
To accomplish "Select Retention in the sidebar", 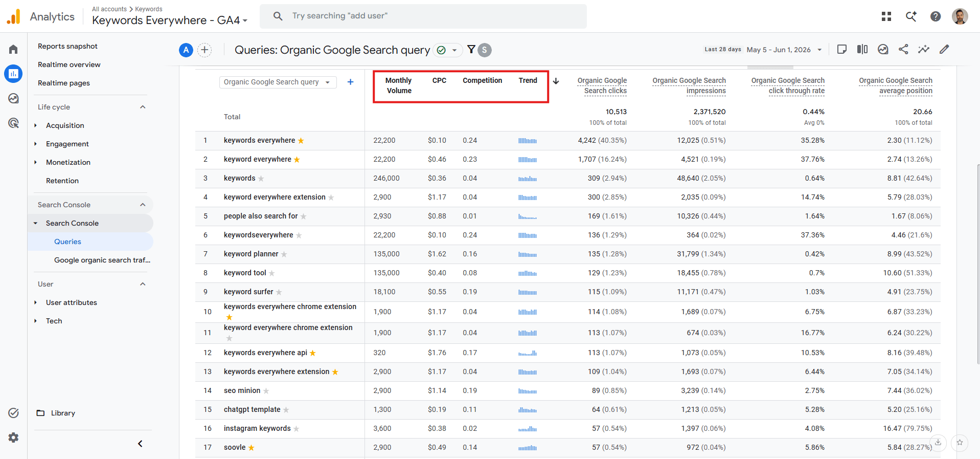I will coord(62,181).
